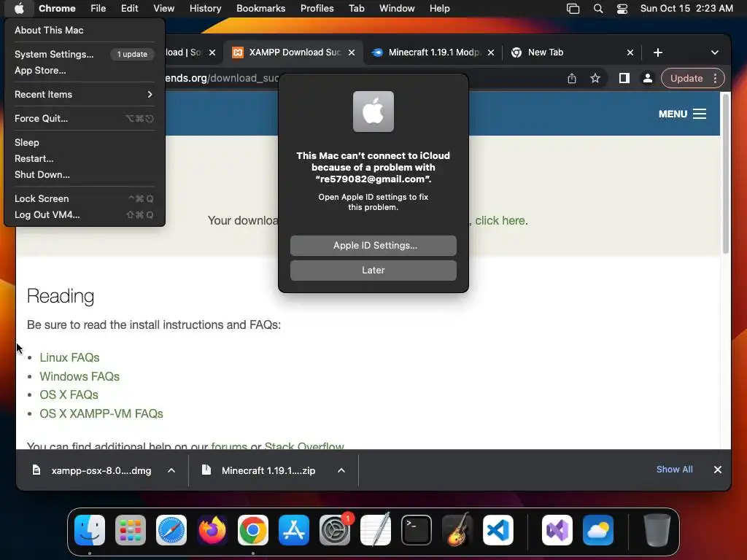747x560 pixels.
Task: Launch Terminal from the Dock
Action: [417, 530]
